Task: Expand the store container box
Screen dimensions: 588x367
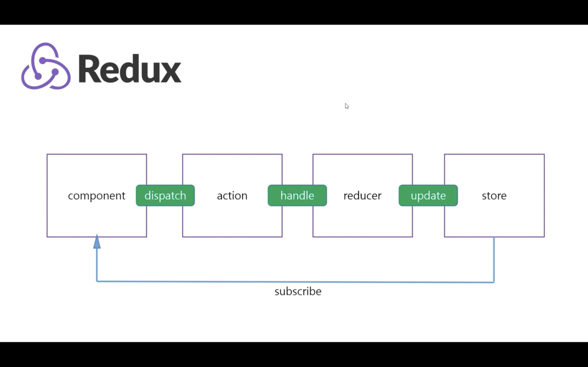Action: pos(494,195)
